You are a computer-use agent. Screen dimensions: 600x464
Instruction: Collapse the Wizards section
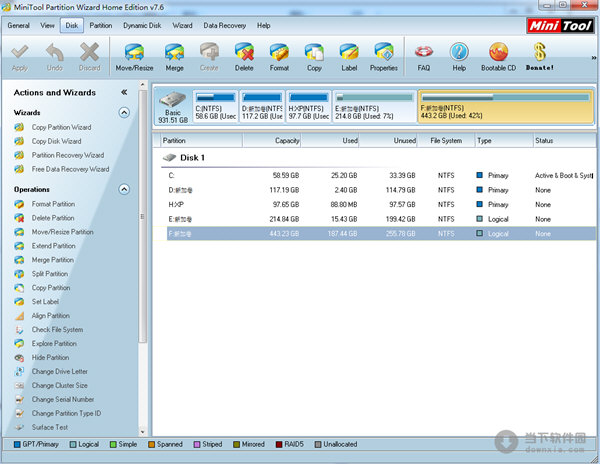[x=124, y=112]
